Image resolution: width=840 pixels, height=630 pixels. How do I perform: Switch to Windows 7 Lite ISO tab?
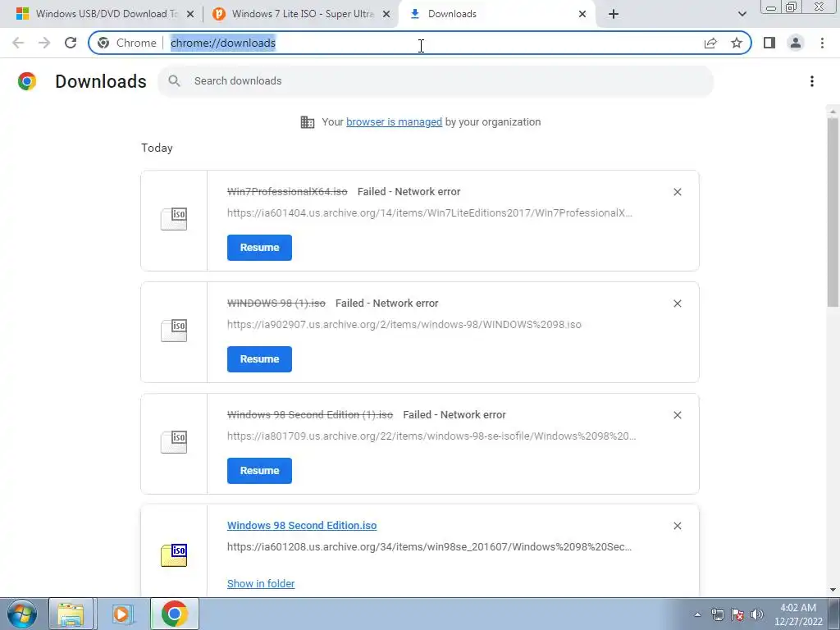pyautogui.click(x=302, y=14)
